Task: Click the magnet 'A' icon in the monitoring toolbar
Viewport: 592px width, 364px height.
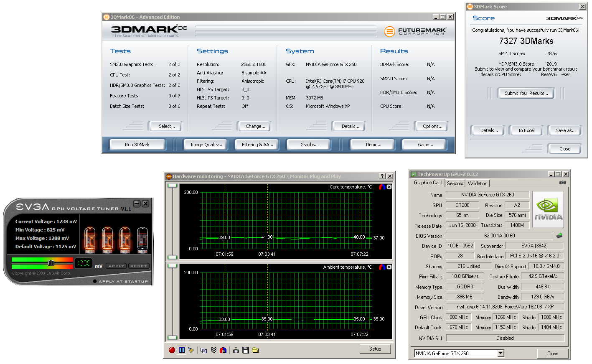Action: coord(223,350)
